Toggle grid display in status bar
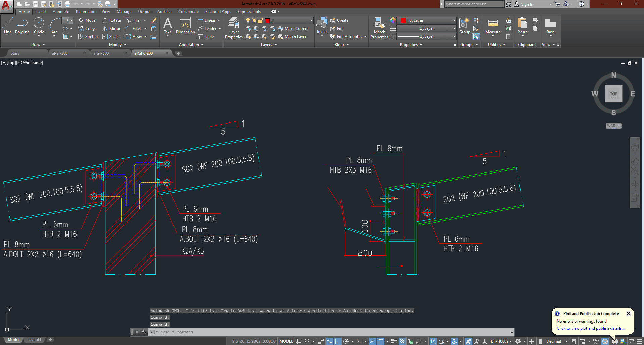The height and width of the screenshot is (345, 644). [299, 341]
